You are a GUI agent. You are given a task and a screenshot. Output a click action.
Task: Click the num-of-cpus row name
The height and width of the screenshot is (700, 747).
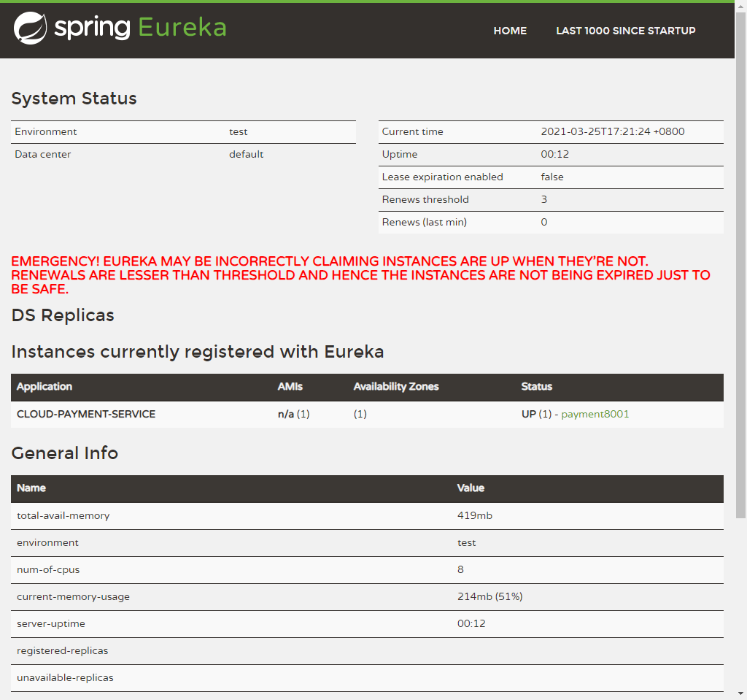pyautogui.click(x=48, y=570)
